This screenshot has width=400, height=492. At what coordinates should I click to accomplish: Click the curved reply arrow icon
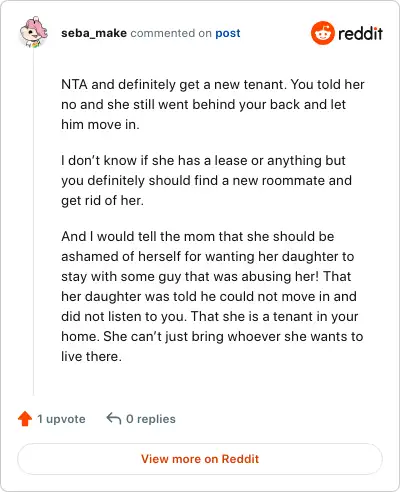pos(114,418)
